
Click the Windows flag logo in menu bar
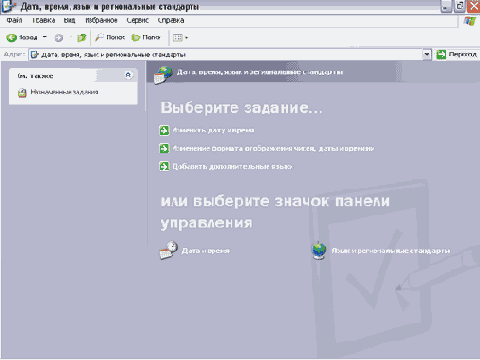(470, 21)
